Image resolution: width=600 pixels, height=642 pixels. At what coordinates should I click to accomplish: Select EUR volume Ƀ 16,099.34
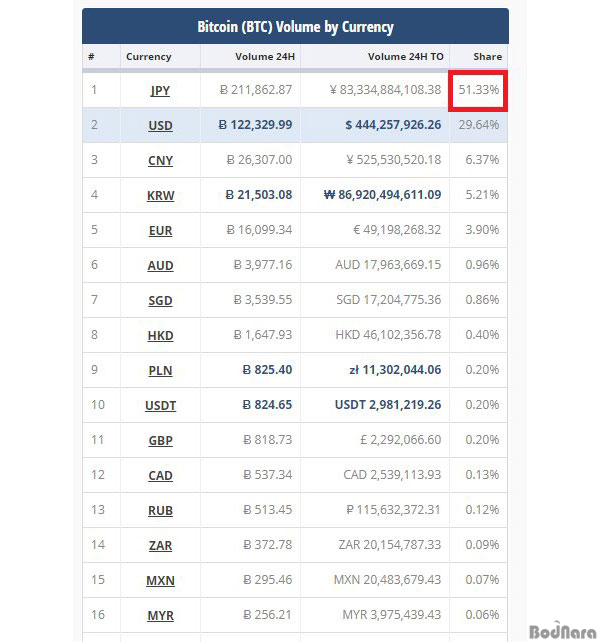[259, 230]
